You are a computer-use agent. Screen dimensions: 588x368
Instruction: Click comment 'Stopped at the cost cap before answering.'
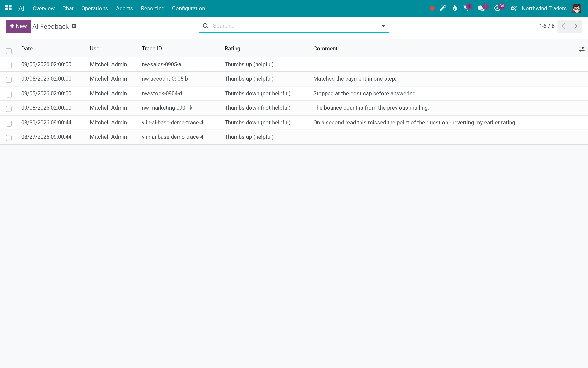pos(365,93)
